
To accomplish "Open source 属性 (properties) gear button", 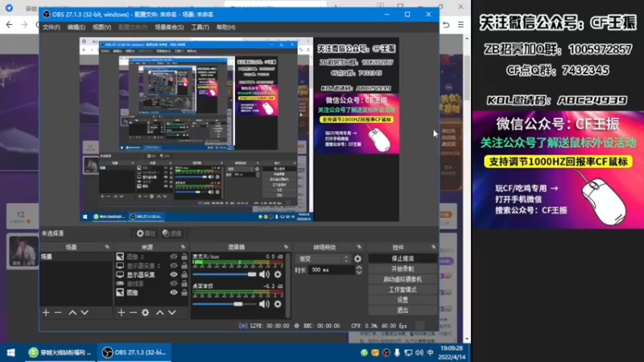I will [146, 233].
